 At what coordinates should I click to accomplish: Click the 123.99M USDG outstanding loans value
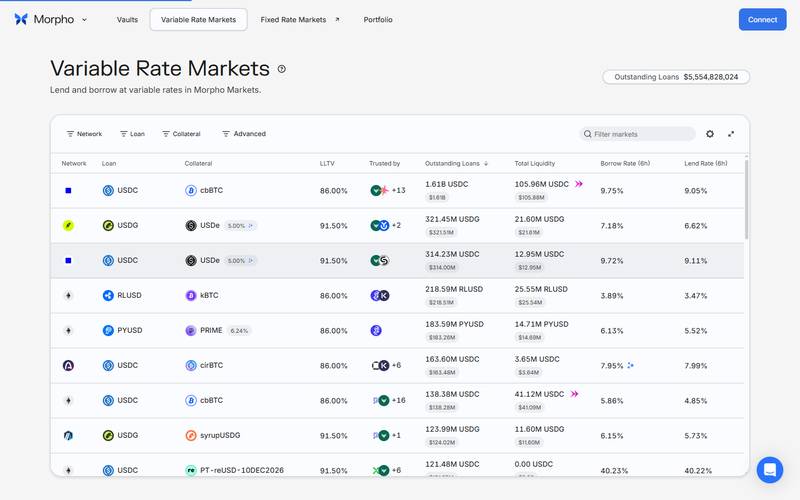coord(452,429)
